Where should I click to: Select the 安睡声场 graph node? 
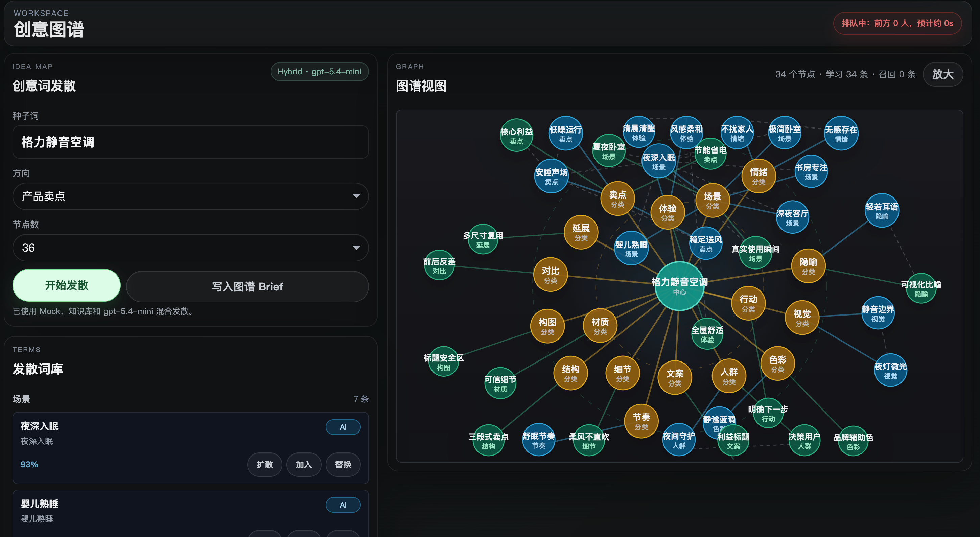(x=551, y=176)
